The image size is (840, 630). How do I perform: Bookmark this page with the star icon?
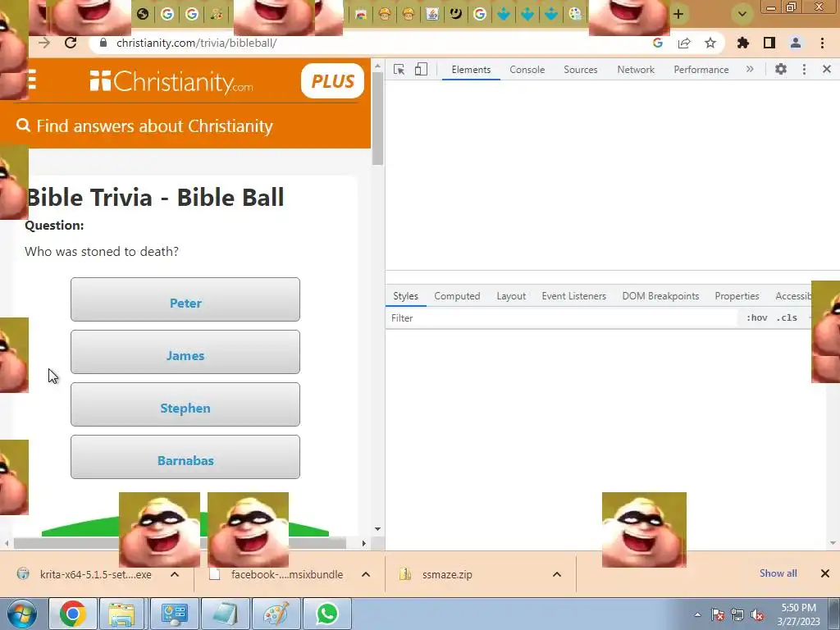(x=710, y=43)
